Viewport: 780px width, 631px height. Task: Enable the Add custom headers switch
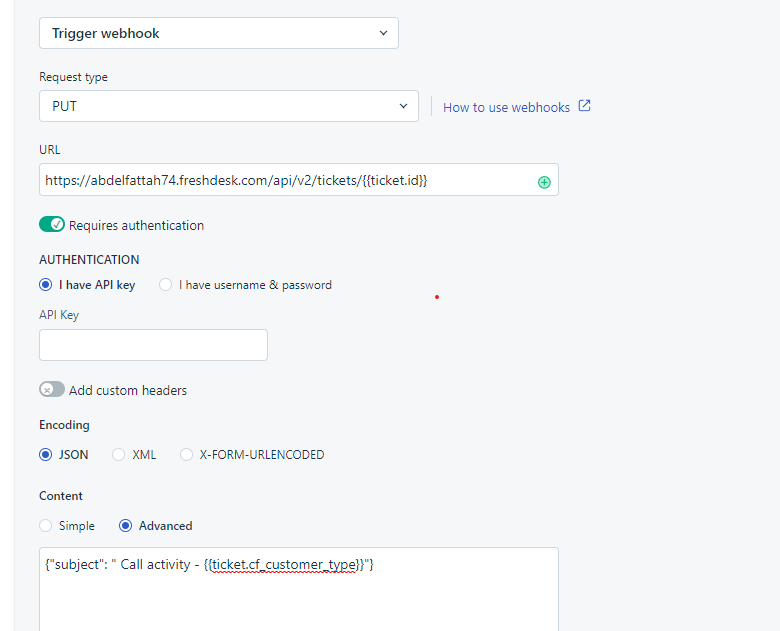click(x=52, y=389)
